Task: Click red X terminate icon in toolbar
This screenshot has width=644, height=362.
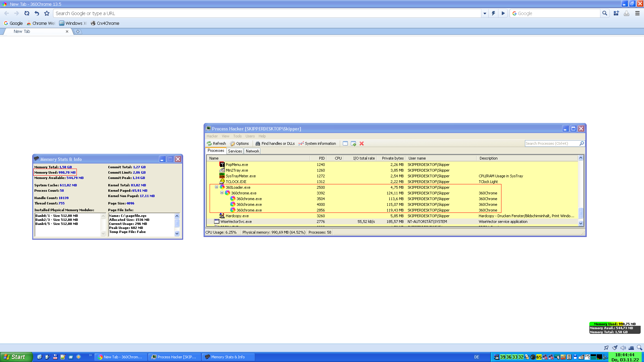Action: click(x=362, y=143)
